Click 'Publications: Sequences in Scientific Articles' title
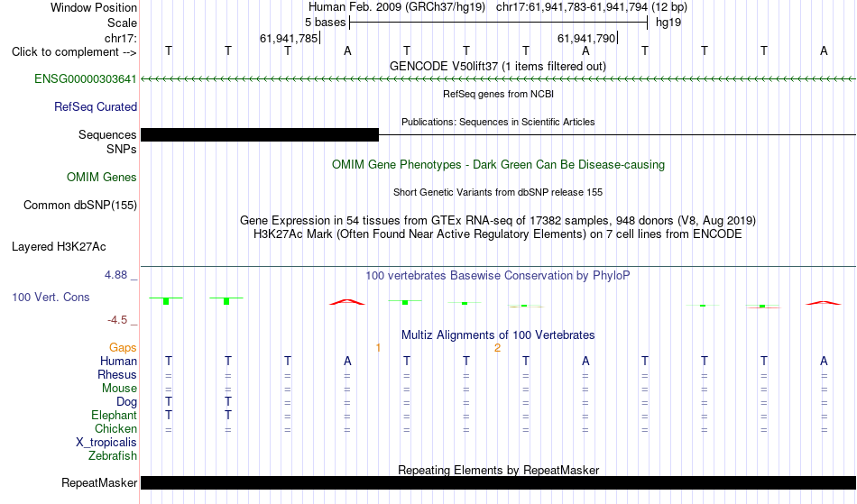 pos(498,122)
